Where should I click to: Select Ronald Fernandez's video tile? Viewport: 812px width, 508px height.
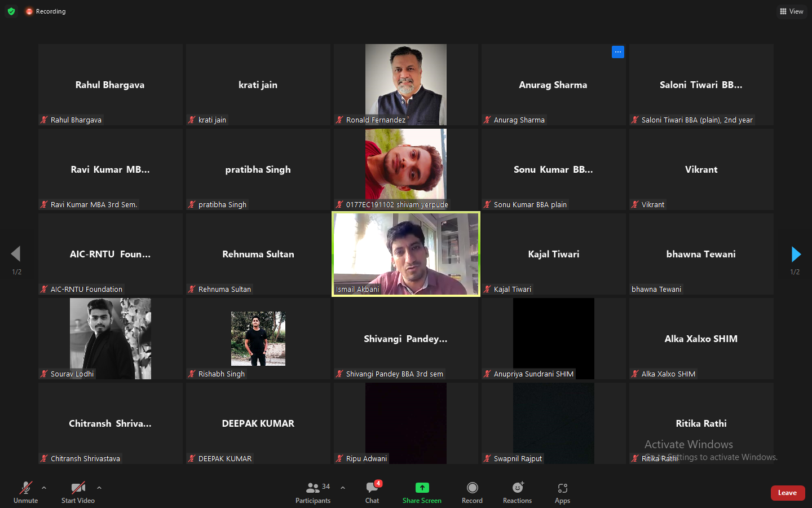[x=406, y=85]
